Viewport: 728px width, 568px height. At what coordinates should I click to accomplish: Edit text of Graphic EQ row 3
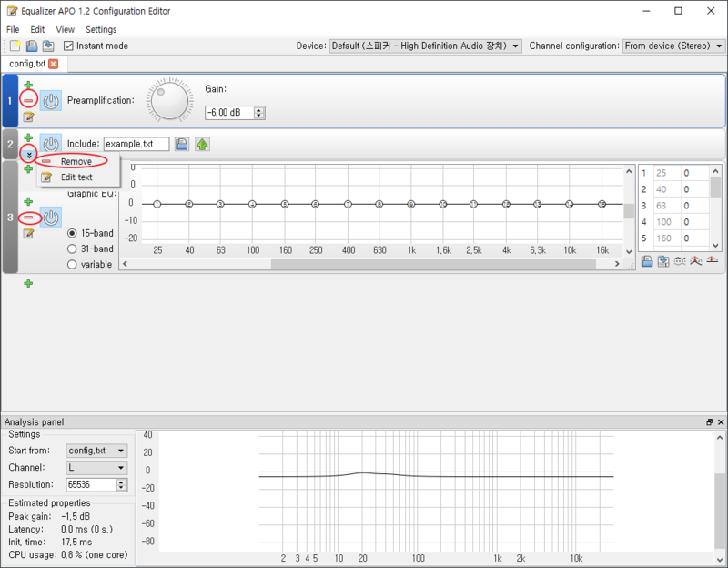click(28, 233)
